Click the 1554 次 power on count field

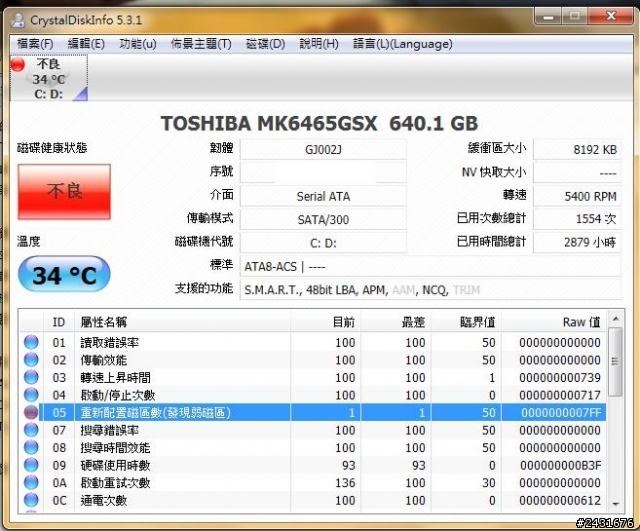(577, 220)
